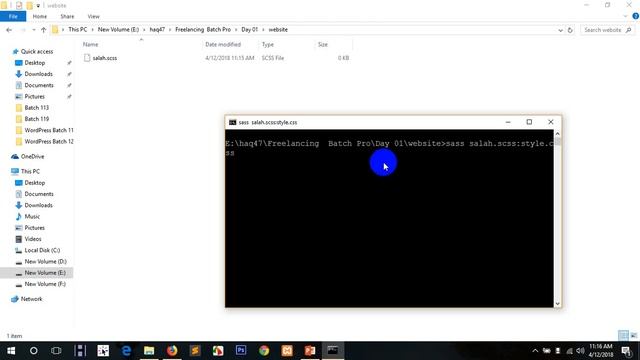This screenshot has height=360, width=640.
Task: Open Network in the navigation pane
Action: click(x=31, y=299)
